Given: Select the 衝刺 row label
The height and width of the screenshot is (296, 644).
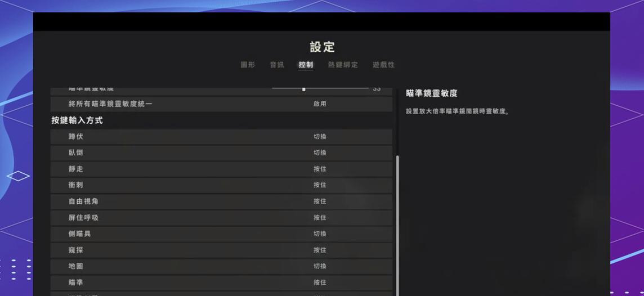Looking at the screenshot, I should coord(76,185).
